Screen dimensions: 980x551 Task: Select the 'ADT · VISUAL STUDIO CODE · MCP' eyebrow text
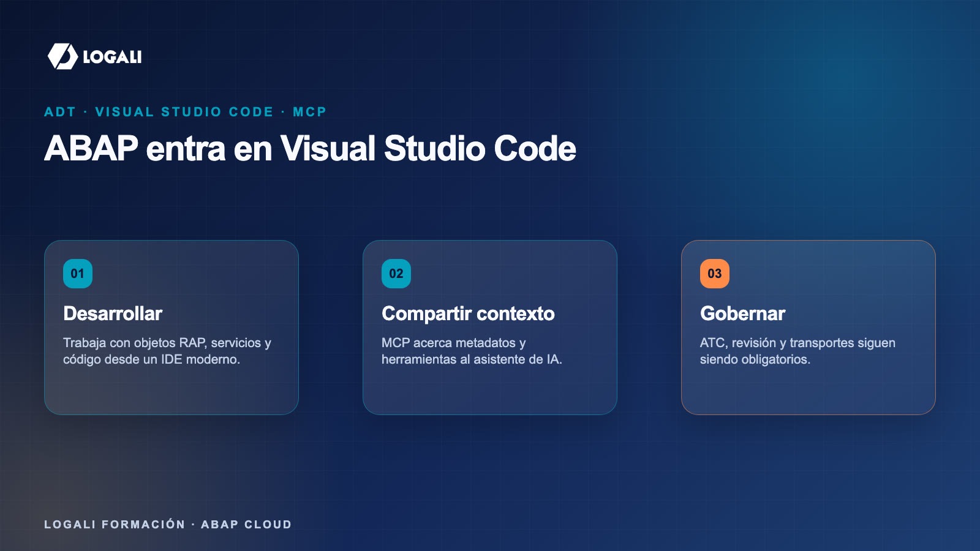(x=186, y=112)
